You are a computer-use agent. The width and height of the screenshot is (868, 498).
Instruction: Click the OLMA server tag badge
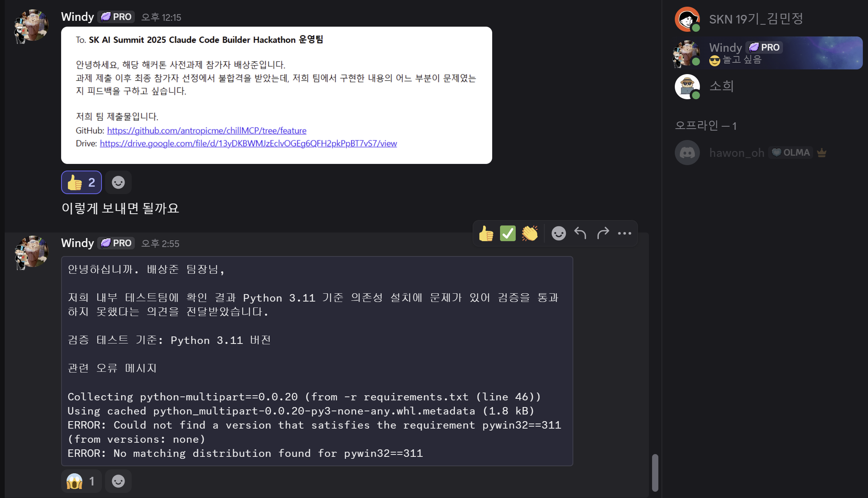(791, 153)
